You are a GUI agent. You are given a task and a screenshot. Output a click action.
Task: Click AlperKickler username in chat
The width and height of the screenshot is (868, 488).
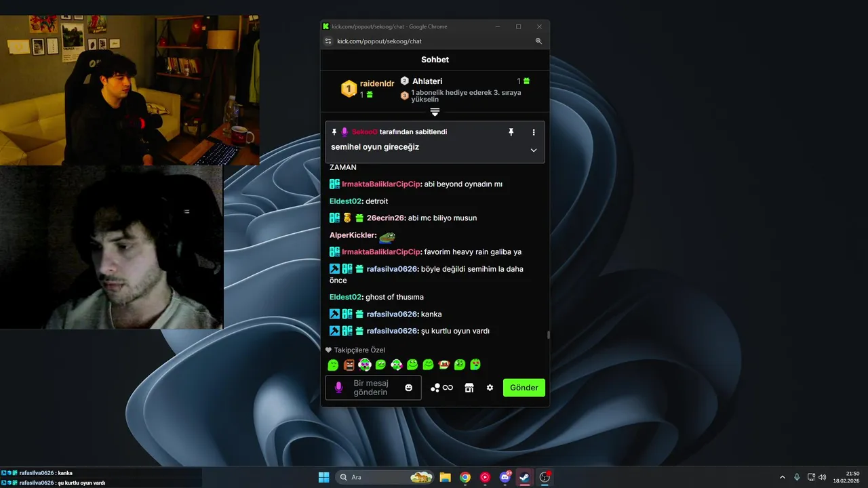tap(352, 235)
